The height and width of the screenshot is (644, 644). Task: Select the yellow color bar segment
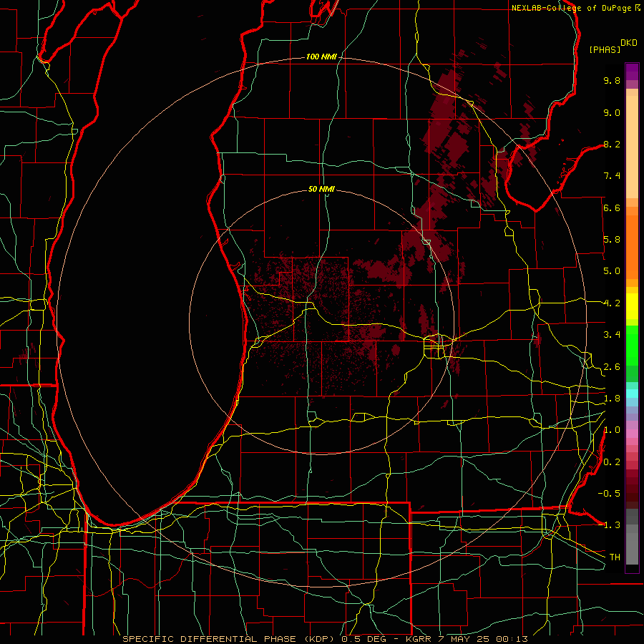pos(632,306)
